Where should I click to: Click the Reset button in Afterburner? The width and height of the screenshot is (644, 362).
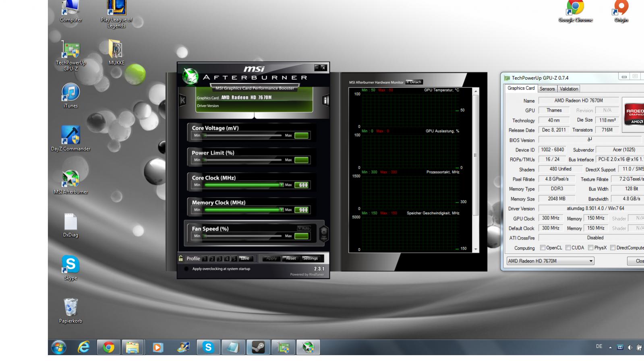pos(291,259)
